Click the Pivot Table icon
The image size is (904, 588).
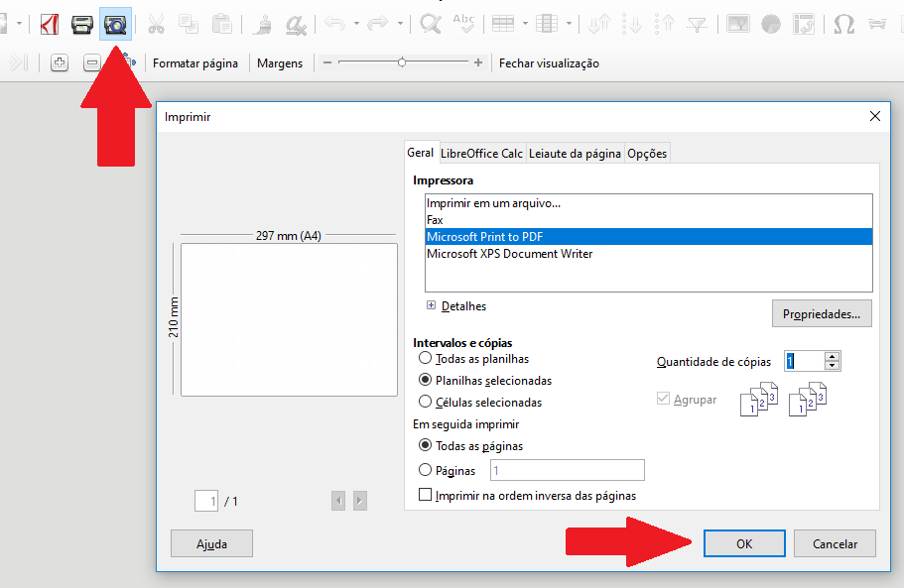pos(804,24)
